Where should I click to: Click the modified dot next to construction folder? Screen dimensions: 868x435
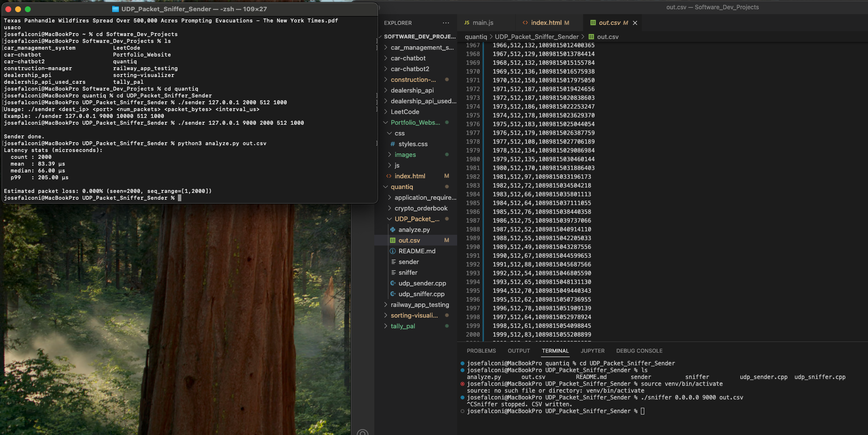point(447,79)
